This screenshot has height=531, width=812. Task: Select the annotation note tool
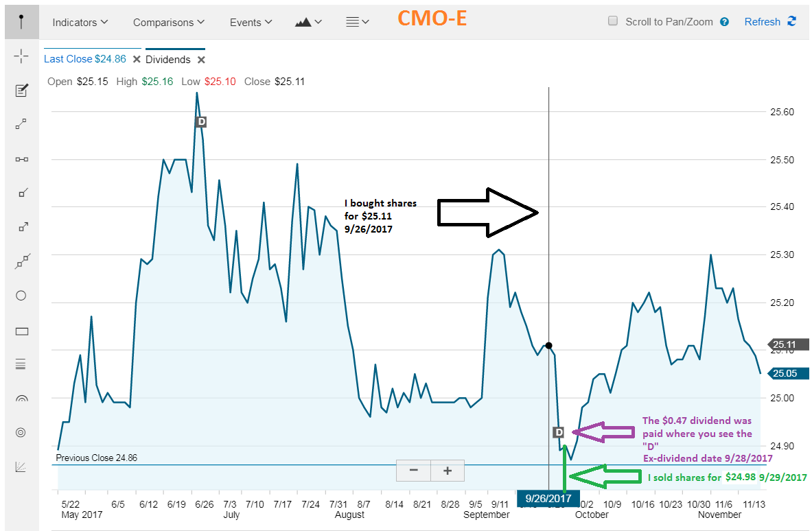[21, 91]
